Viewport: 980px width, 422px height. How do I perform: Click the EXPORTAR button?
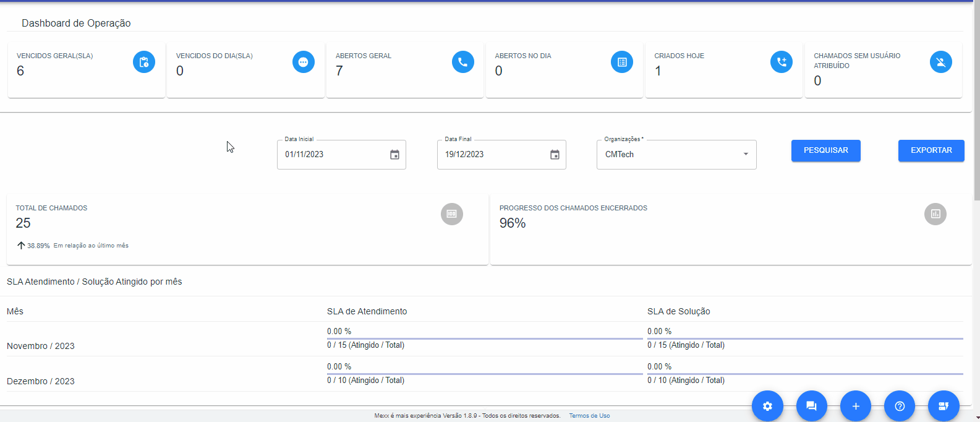pos(931,150)
